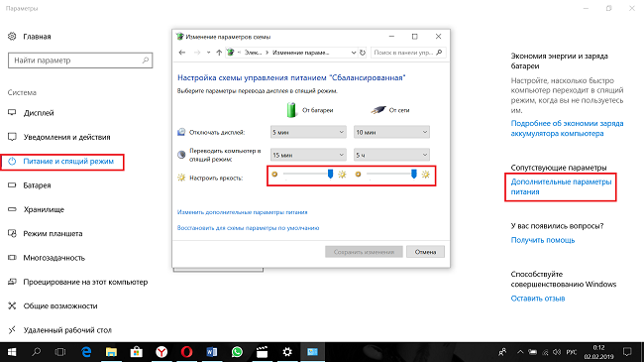This screenshot has height=362, width=644.
Task: Open Microsoft Store from the taskbar
Action: (x=137, y=352)
